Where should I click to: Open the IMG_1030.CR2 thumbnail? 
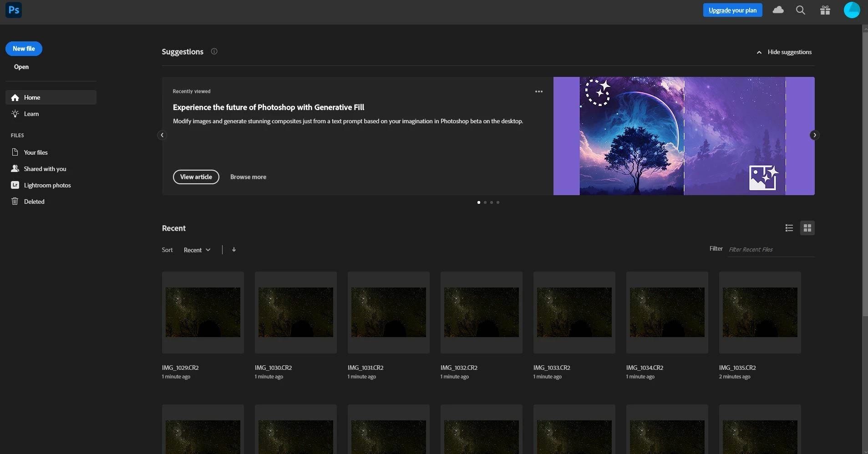296,313
